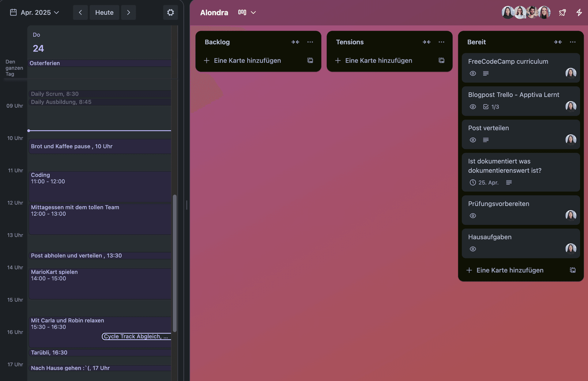This screenshot has width=588, height=381.
Task: Open the automation lightning bolt
Action: [x=579, y=13]
